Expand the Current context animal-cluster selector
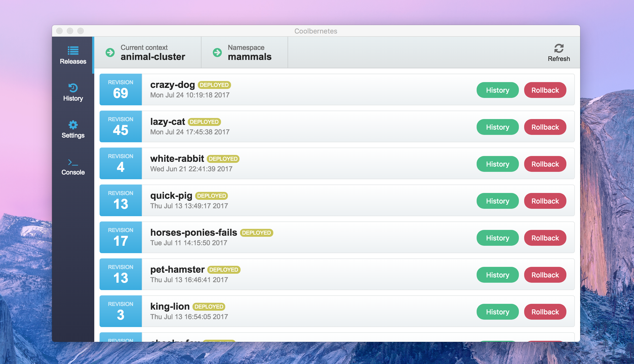Viewport: 634px width, 364px height. 153,53
